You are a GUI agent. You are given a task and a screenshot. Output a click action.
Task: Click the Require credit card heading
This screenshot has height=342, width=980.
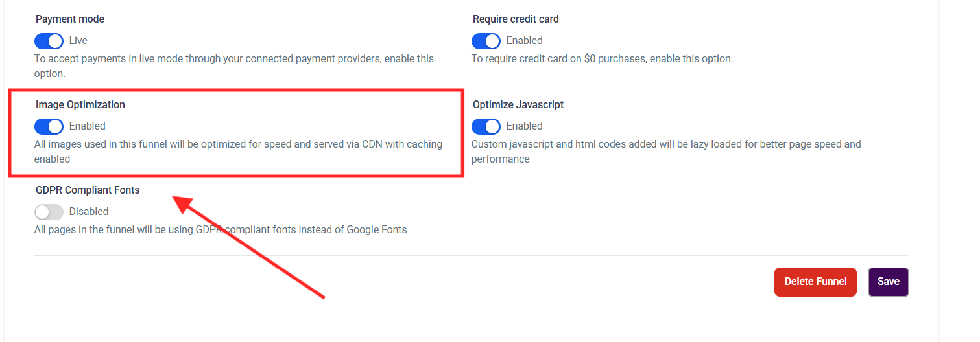click(x=516, y=19)
